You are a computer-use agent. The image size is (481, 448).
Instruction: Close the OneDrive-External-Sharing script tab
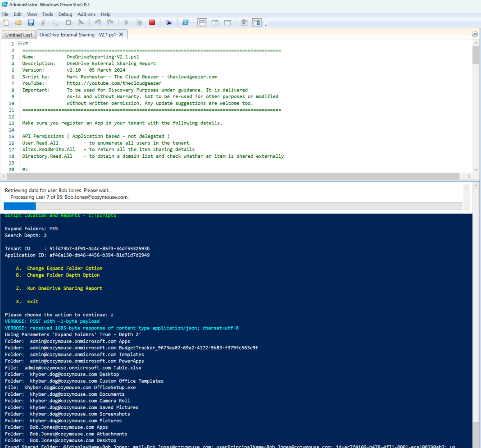pos(121,34)
